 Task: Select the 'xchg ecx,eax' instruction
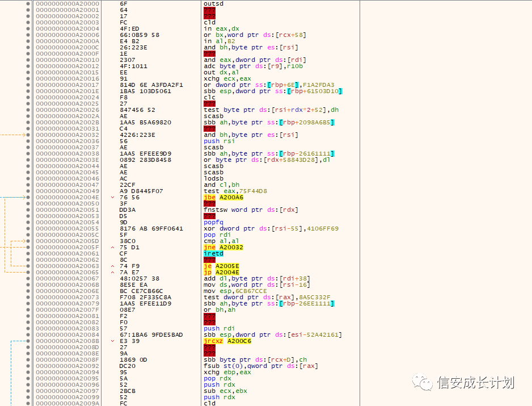(227, 79)
